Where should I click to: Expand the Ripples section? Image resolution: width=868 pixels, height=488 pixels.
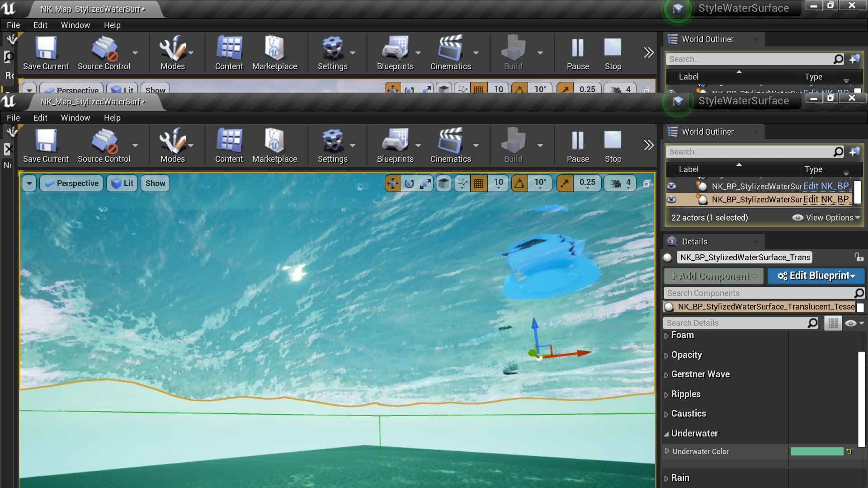pos(666,395)
